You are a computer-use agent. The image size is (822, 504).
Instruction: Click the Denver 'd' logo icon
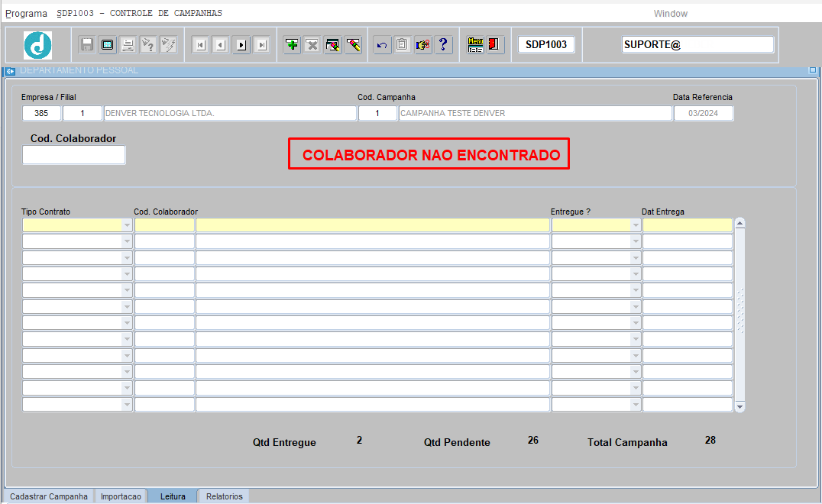(37, 45)
